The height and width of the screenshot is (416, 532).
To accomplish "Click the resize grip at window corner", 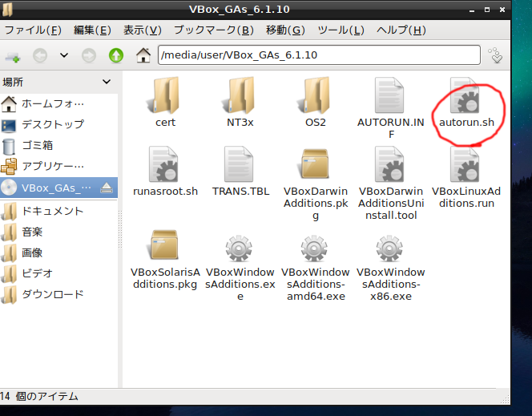I will click(x=506, y=399).
